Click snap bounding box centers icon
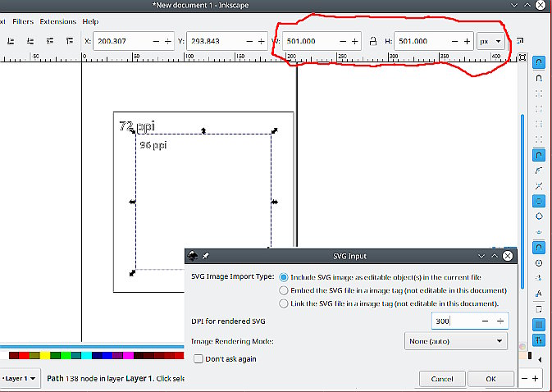The height and width of the screenshot is (392, 552). pos(539,139)
